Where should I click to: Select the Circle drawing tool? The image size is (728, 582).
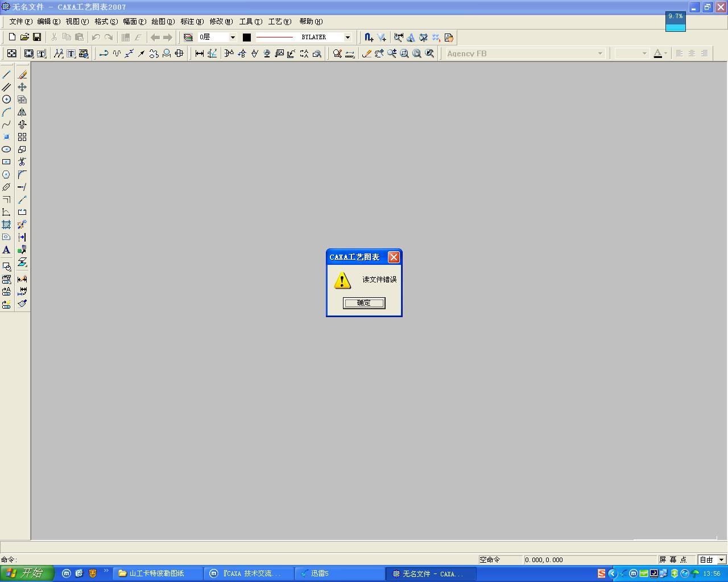tap(6, 99)
